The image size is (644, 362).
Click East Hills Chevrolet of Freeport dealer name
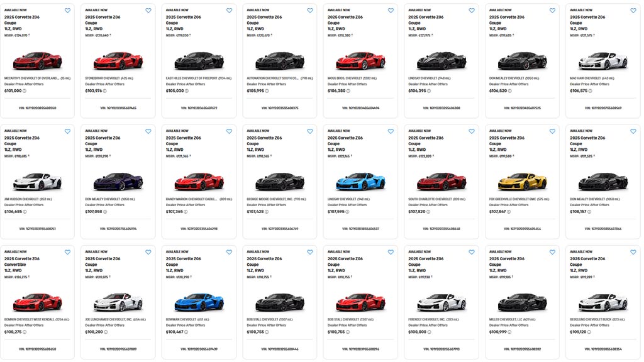point(191,78)
